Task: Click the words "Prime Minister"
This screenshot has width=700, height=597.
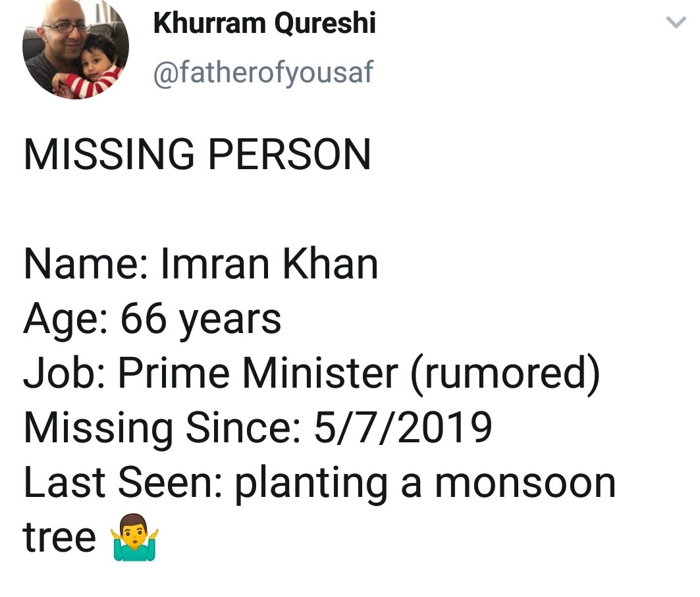Action: (x=257, y=373)
